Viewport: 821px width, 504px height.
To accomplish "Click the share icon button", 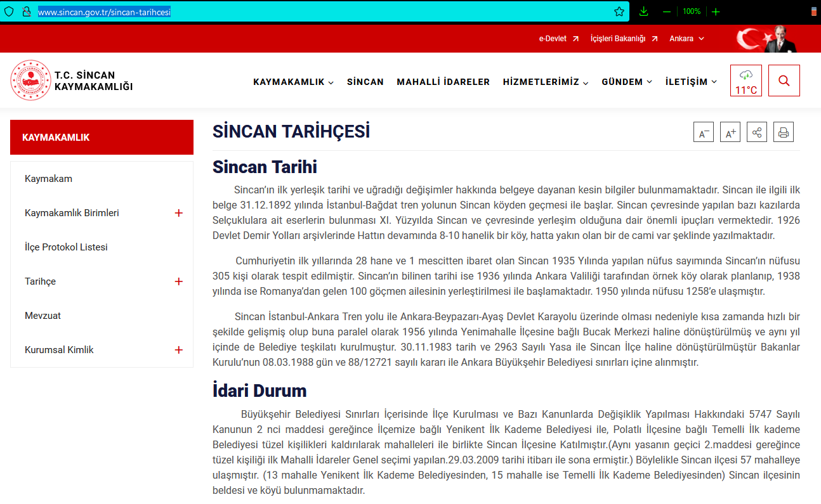I will (757, 132).
